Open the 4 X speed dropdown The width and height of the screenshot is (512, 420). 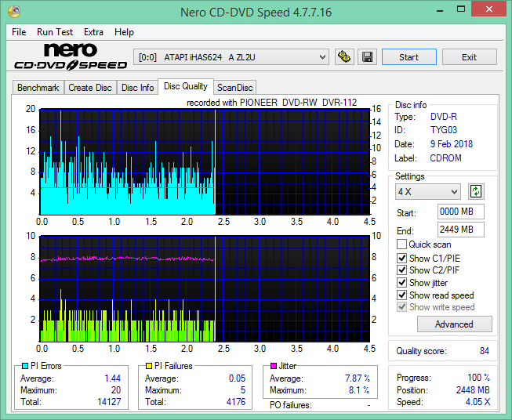[428, 191]
